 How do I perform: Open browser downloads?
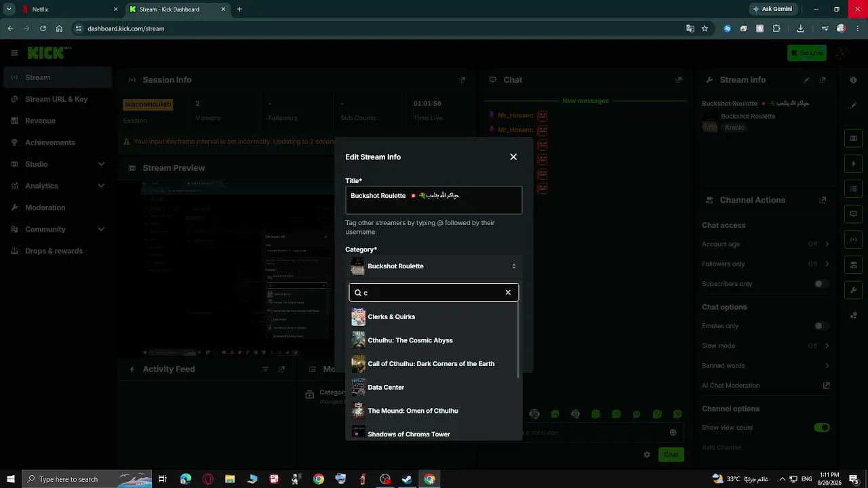tap(800, 28)
